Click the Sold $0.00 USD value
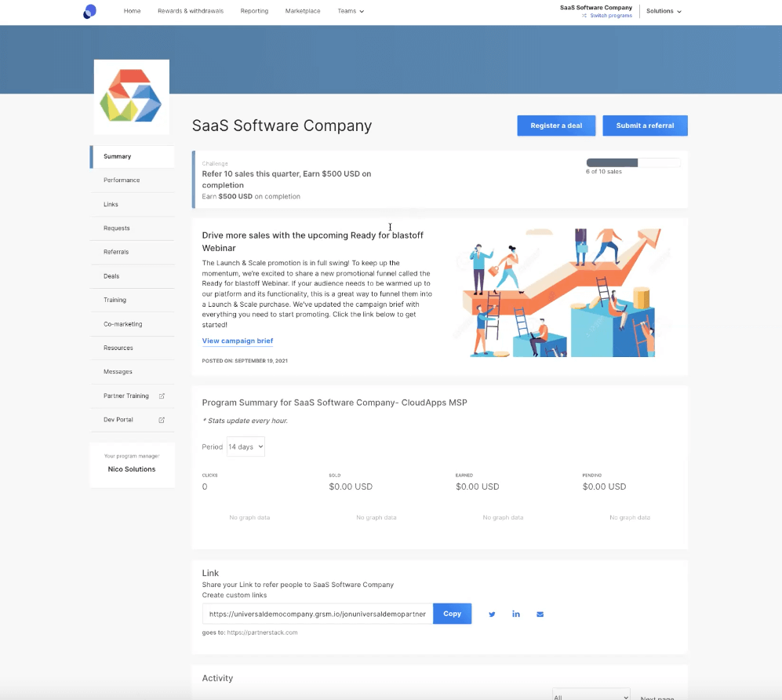This screenshot has width=782, height=700. point(351,487)
